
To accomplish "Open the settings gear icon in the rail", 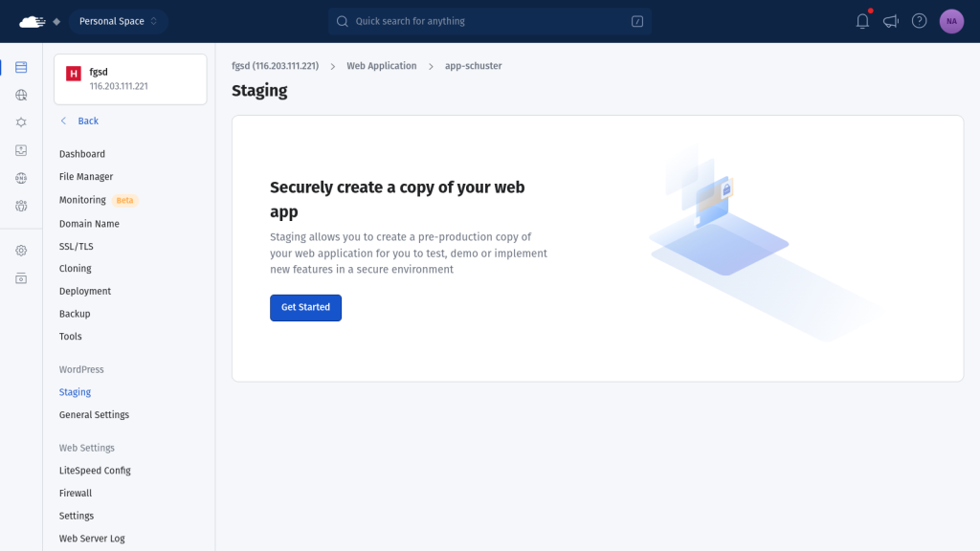I will 21,251.
